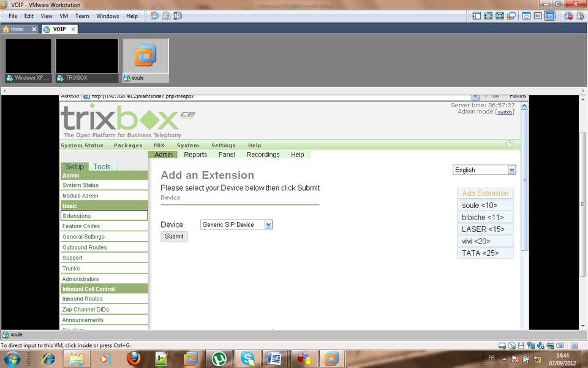This screenshot has height=368, width=588.
Task: Close the VOIP tab
Action: pyautogui.click(x=73, y=29)
